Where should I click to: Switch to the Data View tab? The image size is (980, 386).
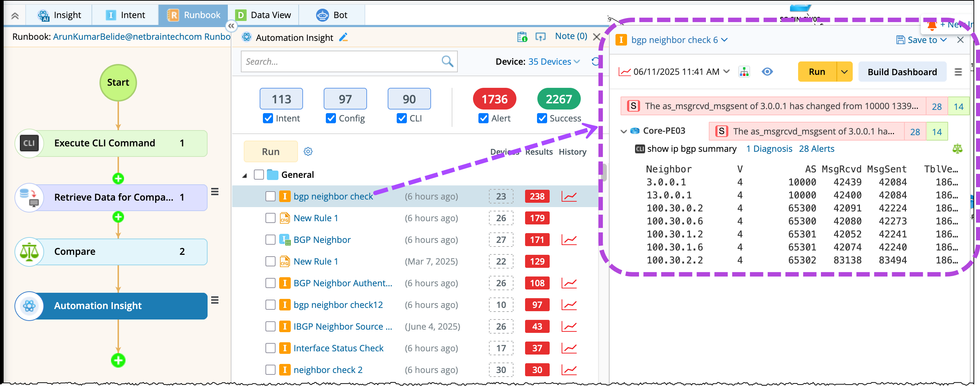263,15
